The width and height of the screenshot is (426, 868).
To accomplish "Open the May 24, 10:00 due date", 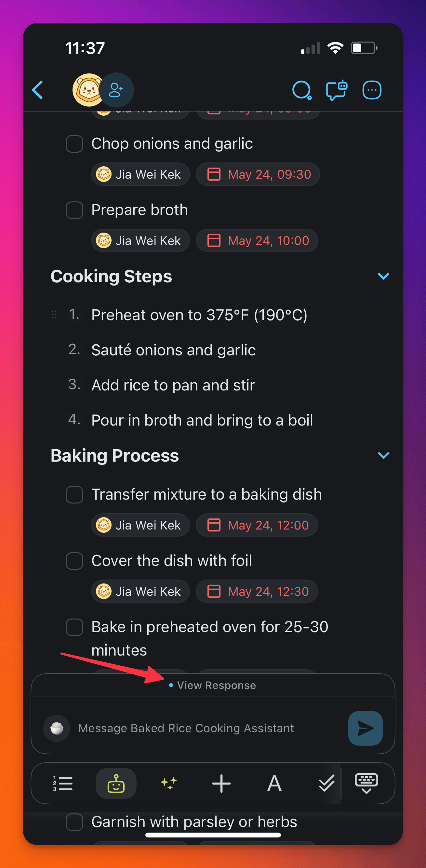I will tap(257, 241).
